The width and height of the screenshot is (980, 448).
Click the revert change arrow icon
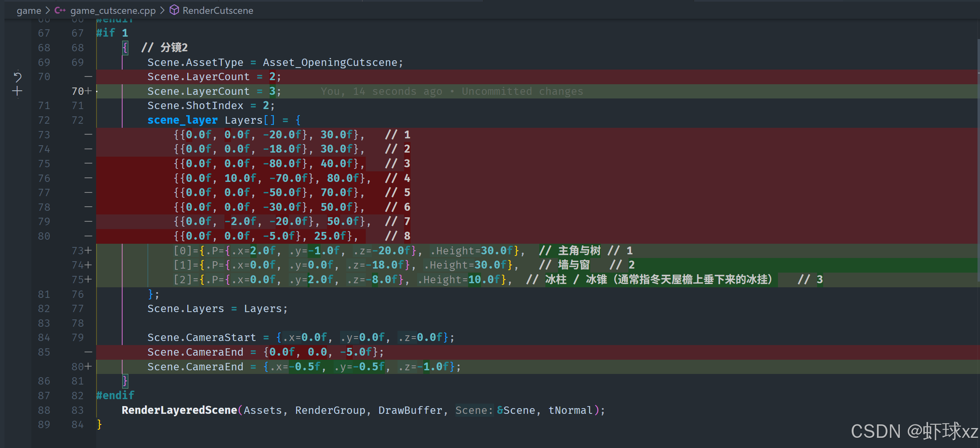pos(17,76)
